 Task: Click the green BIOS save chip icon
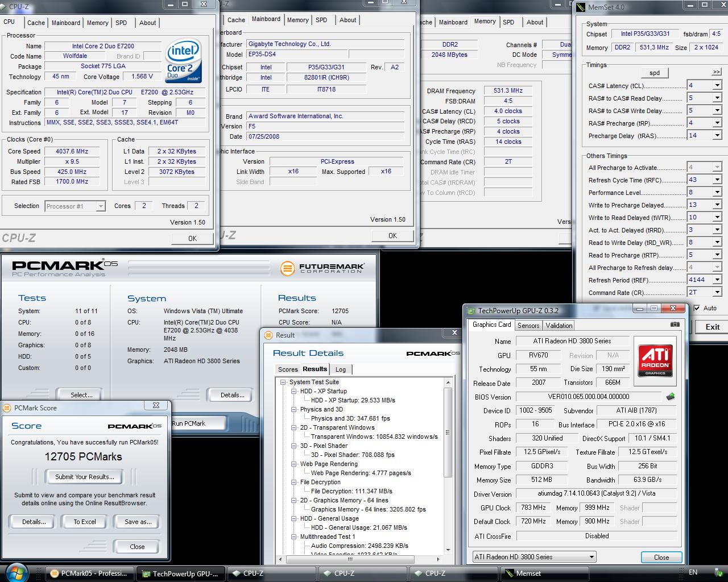click(x=671, y=396)
